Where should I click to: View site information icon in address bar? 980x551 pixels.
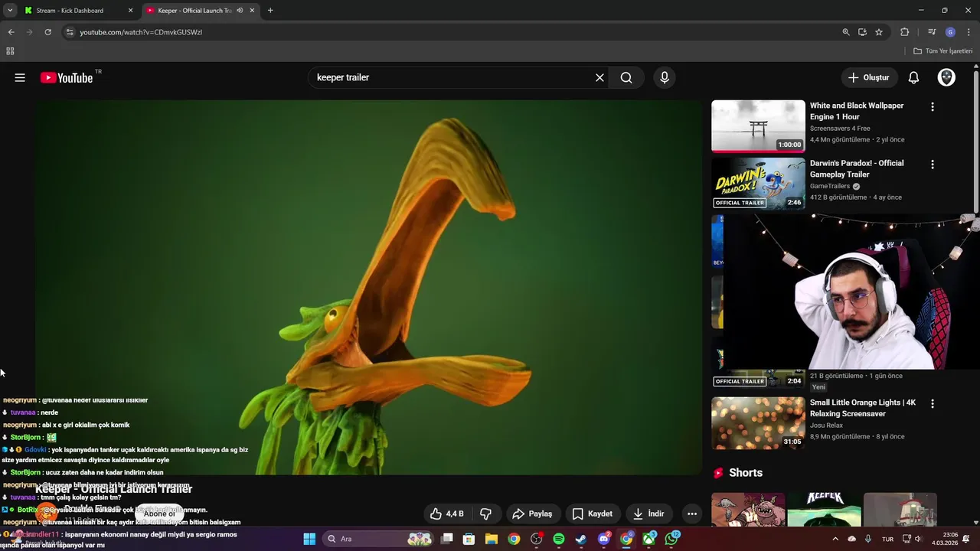tap(70, 32)
